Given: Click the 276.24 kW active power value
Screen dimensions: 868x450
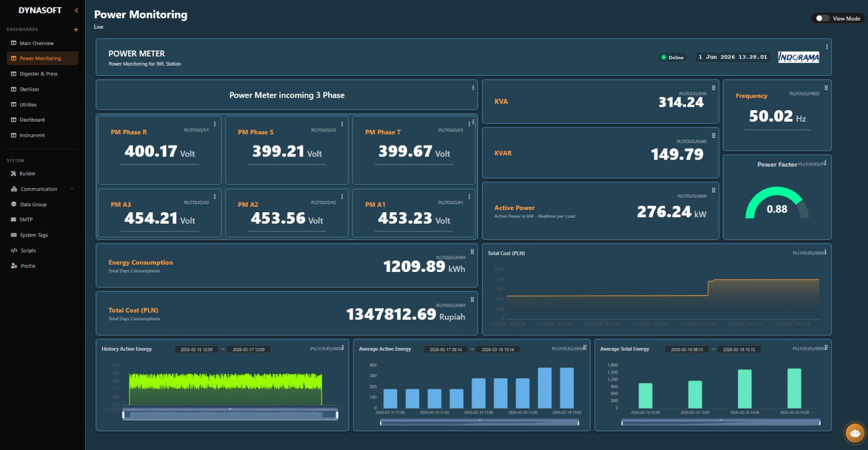Looking at the screenshot, I should pos(672,212).
